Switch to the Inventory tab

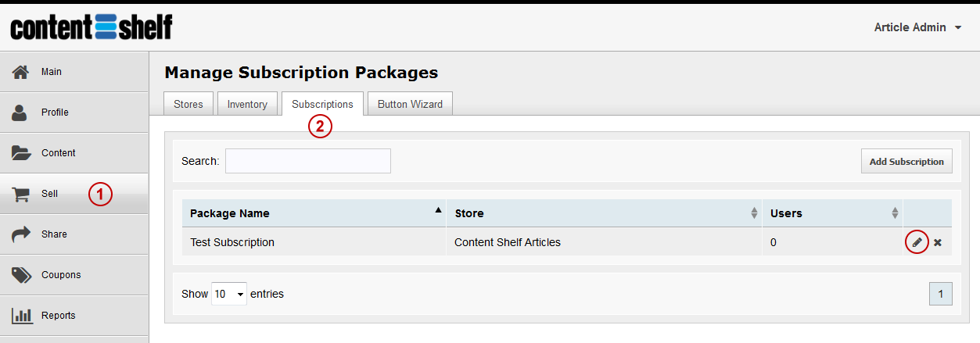click(x=247, y=104)
